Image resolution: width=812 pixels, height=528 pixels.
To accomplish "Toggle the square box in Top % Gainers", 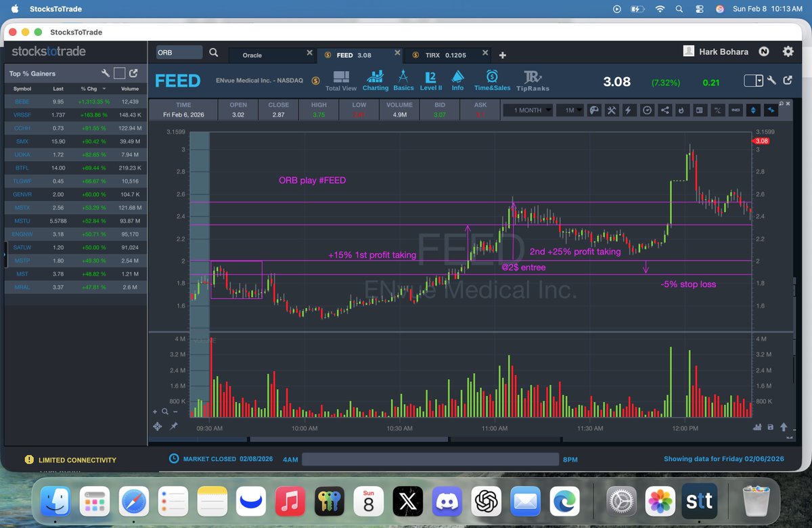I will [119, 73].
